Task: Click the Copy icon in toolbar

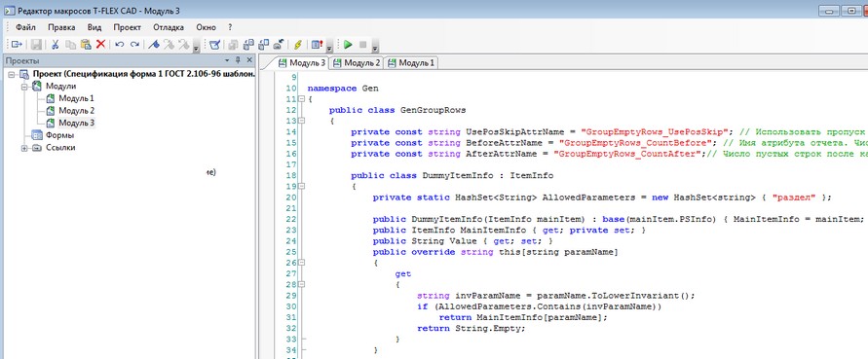Action: point(70,44)
